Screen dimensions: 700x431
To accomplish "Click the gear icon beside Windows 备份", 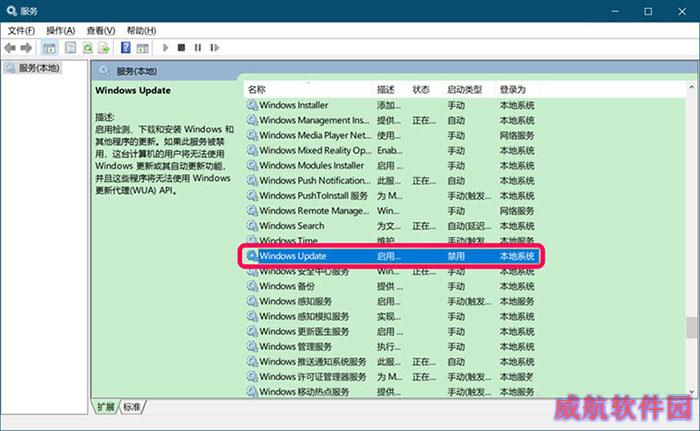I will [x=252, y=286].
